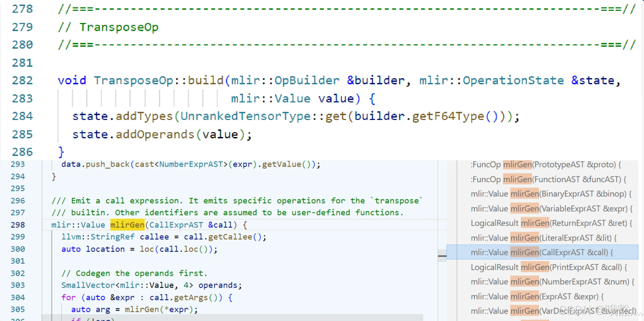This screenshot has width=644, height=321.
Task: Click the addOperands call on line 285
Action: click(x=155, y=135)
